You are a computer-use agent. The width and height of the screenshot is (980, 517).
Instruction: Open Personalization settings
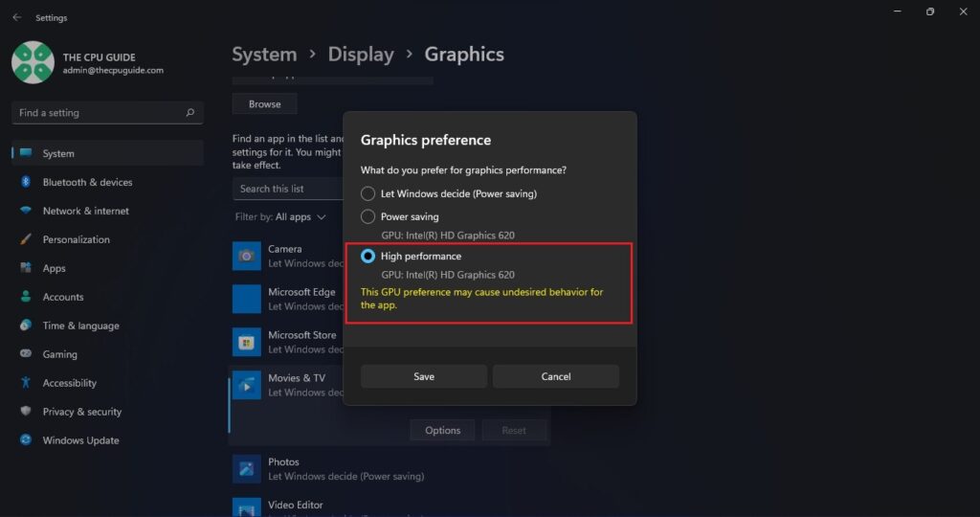point(107,239)
